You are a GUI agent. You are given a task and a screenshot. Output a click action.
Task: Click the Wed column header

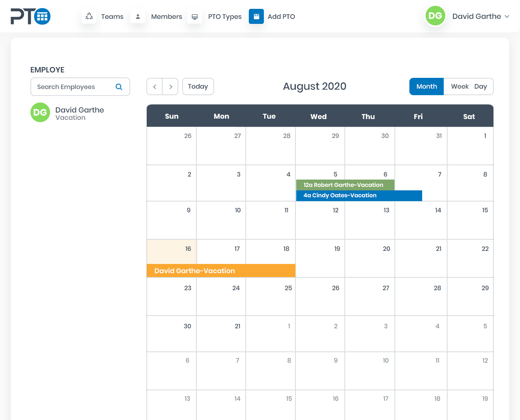[319, 116]
